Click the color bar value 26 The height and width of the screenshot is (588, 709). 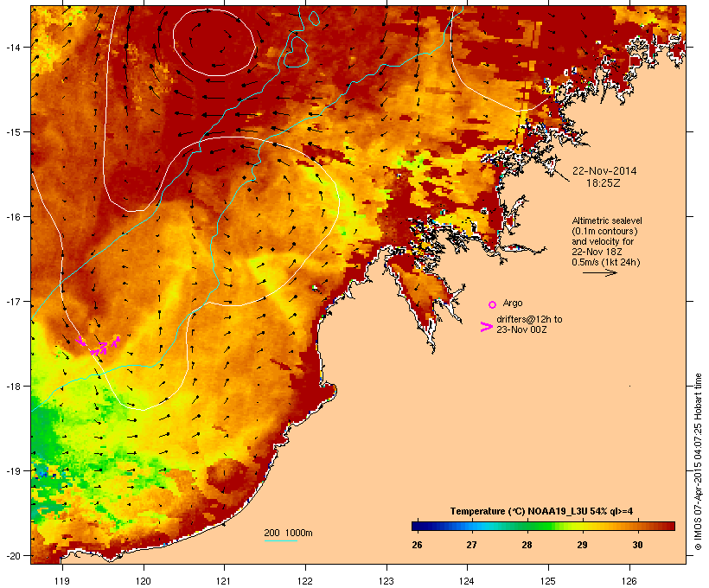point(417,545)
